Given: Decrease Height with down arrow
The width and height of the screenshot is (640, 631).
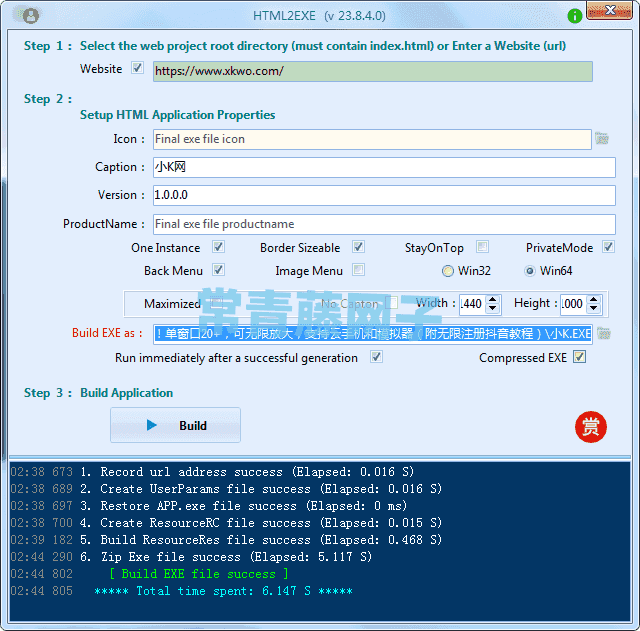Looking at the screenshot, I should 594,309.
